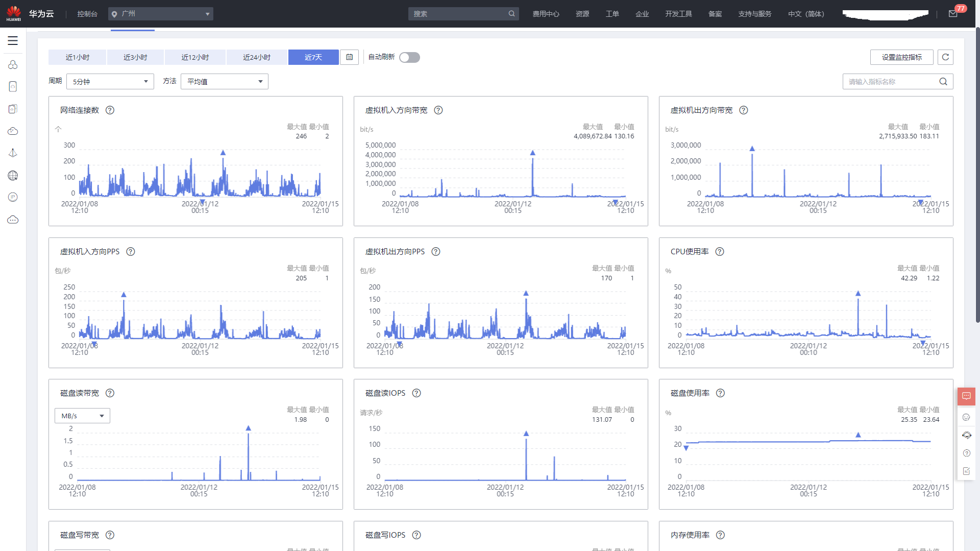980x551 pixels.
Task: Select the 近3小时 time range tab
Action: click(135, 57)
